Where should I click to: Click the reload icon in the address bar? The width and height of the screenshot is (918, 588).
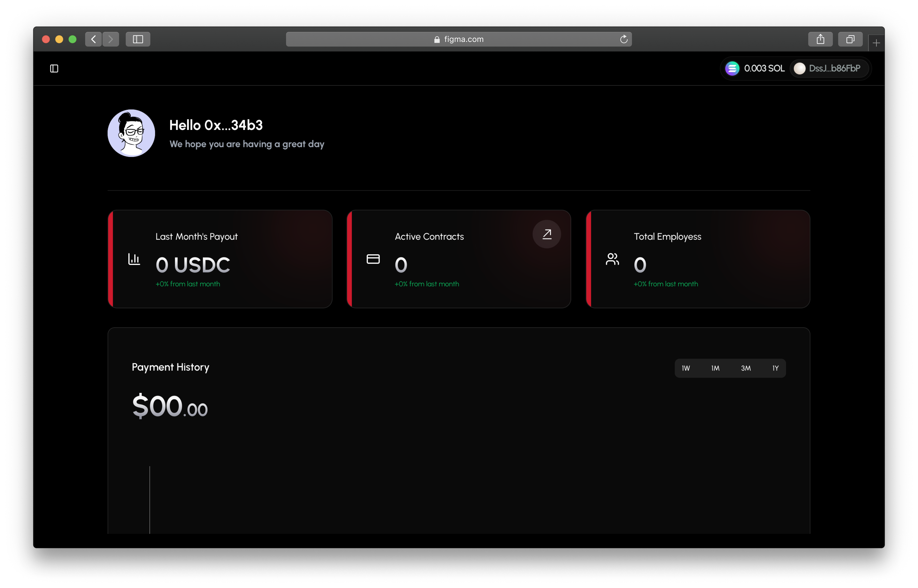[624, 39]
